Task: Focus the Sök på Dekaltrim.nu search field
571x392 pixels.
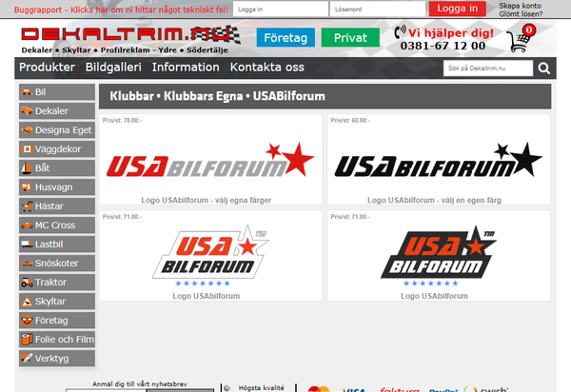Action: (488, 69)
